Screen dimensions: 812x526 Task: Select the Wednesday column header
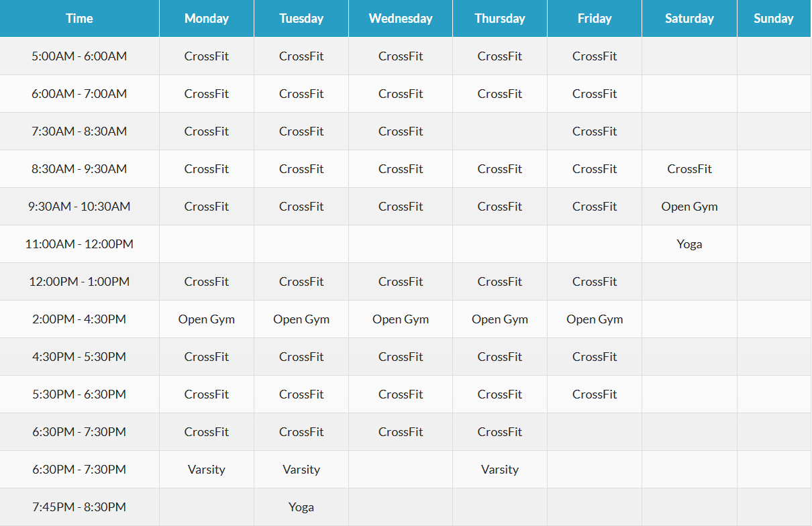400,19
